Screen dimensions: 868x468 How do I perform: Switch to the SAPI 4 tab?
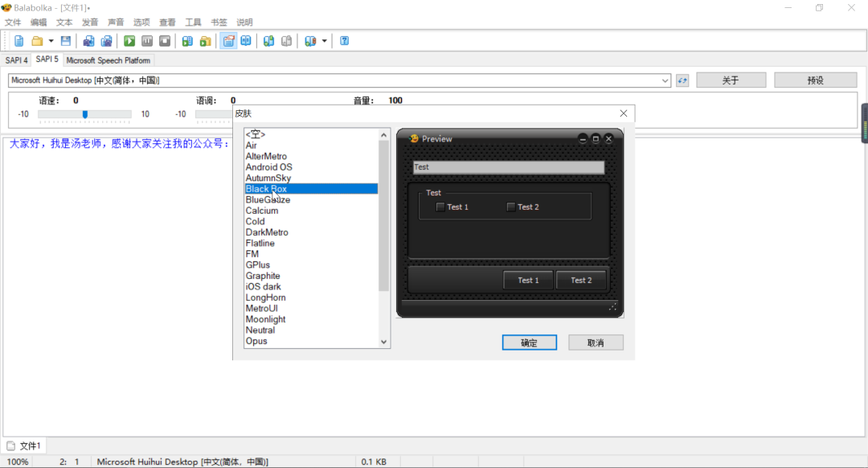coord(16,60)
